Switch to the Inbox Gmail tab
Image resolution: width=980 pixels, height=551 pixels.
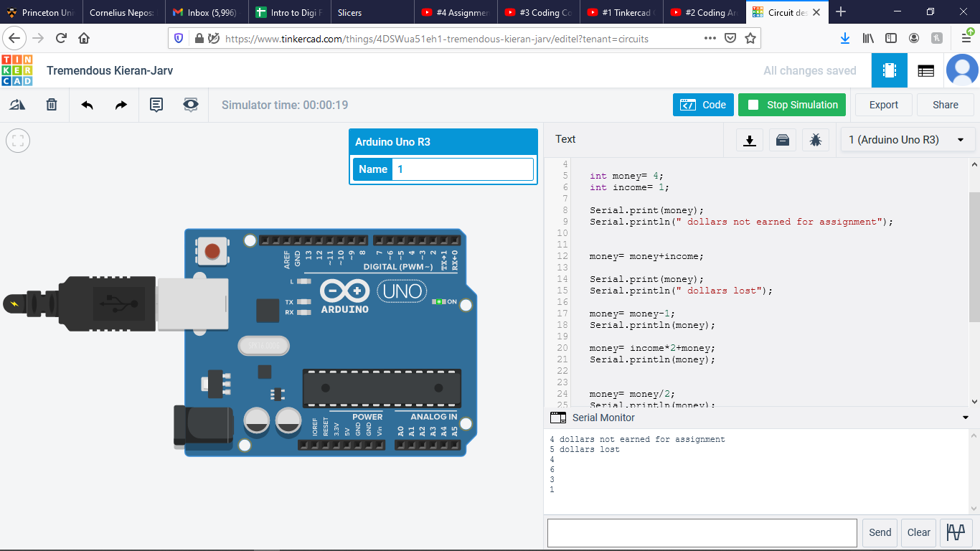pos(207,12)
